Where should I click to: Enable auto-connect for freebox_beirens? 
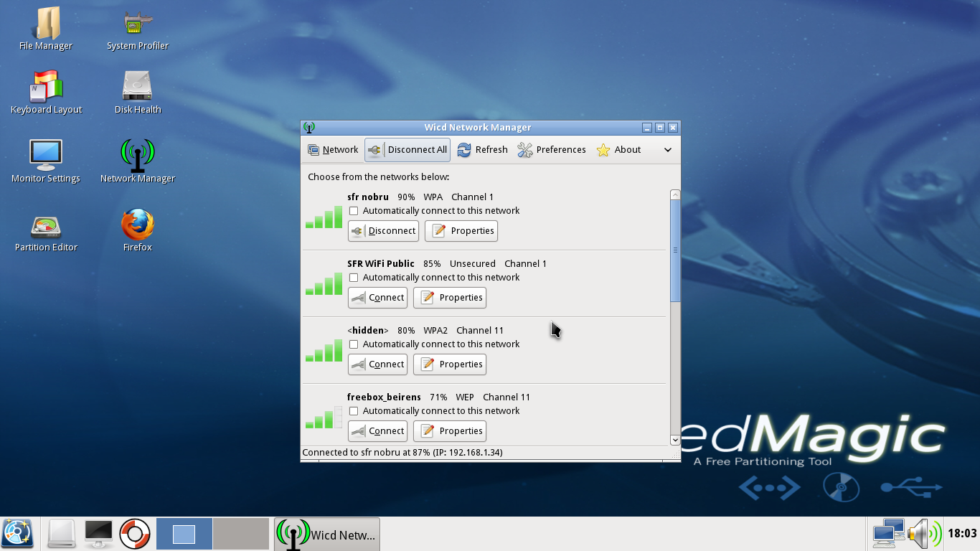click(x=354, y=411)
